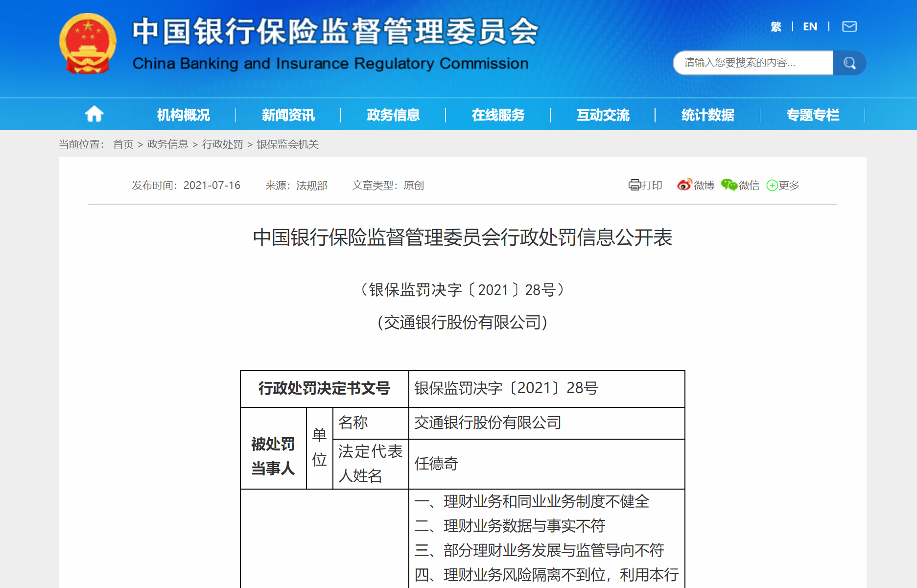Open the 政务信息 menu
This screenshot has width=917, height=588.
click(x=393, y=115)
